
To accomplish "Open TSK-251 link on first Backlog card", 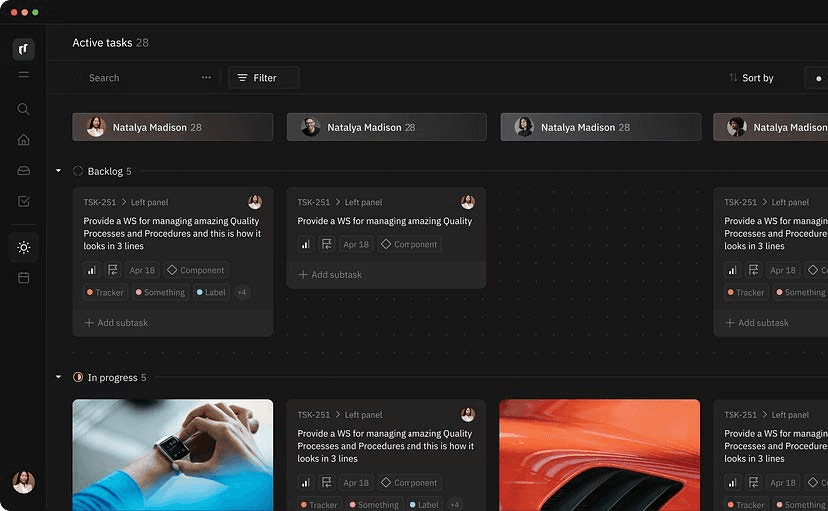I will pyautogui.click(x=99, y=202).
